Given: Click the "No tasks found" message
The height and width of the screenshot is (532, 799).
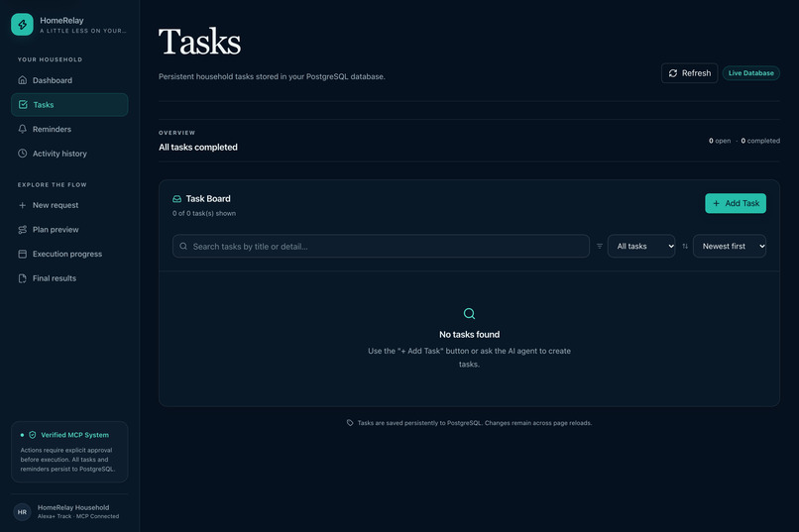Looking at the screenshot, I should pos(469,335).
